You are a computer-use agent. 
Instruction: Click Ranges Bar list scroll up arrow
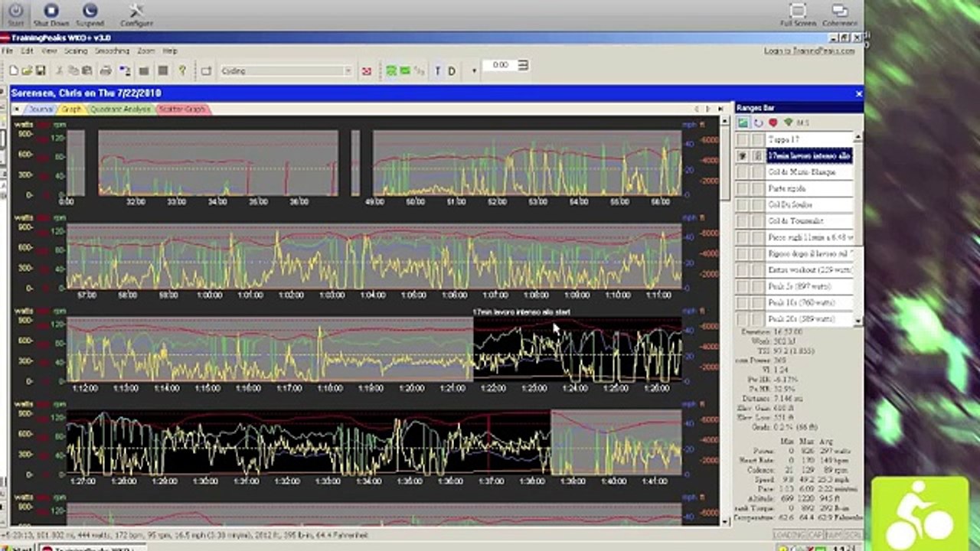857,137
